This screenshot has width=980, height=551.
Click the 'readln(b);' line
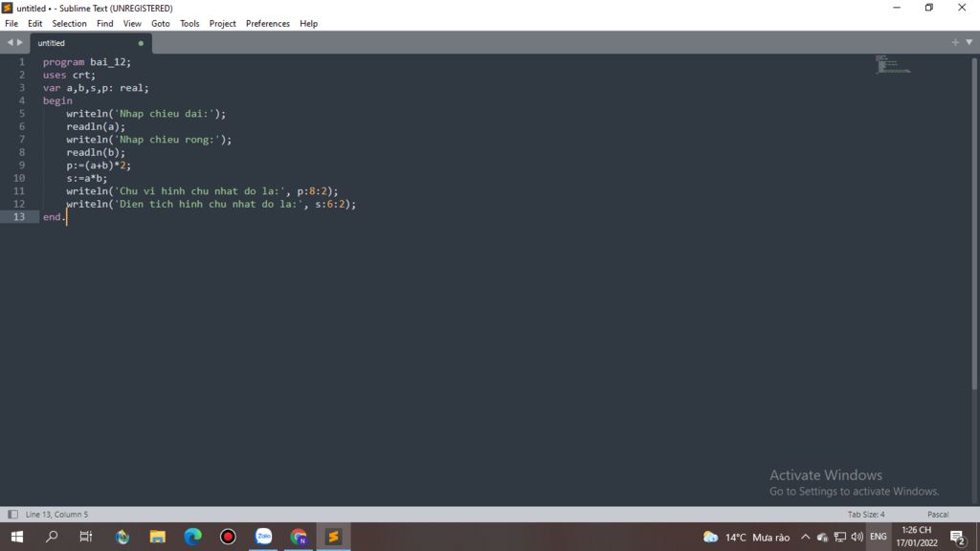point(96,152)
